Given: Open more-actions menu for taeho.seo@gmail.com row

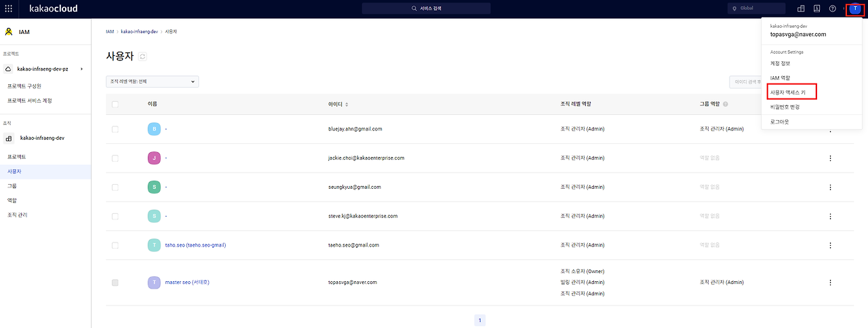Looking at the screenshot, I should pyautogui.click(x=830, y=245).
